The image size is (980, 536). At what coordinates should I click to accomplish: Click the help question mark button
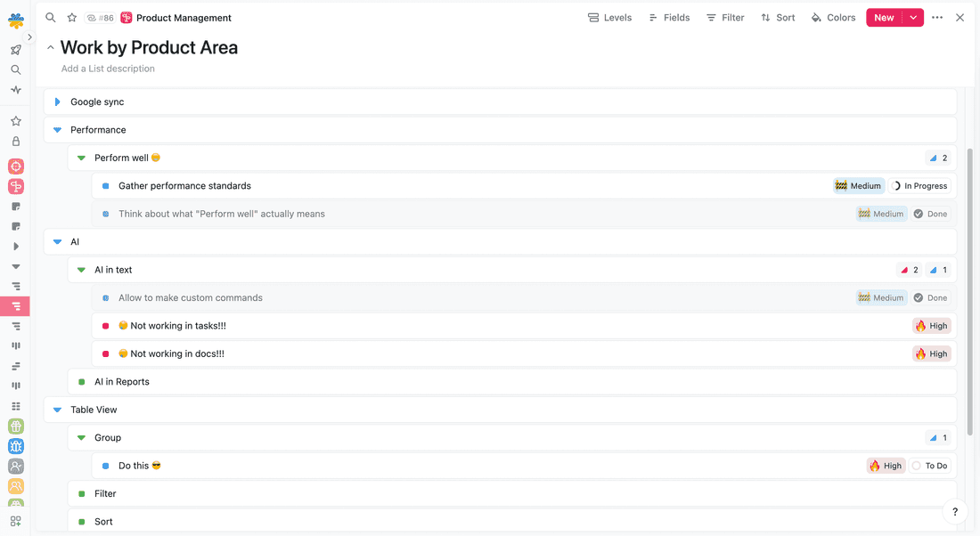tap(955, 512)
